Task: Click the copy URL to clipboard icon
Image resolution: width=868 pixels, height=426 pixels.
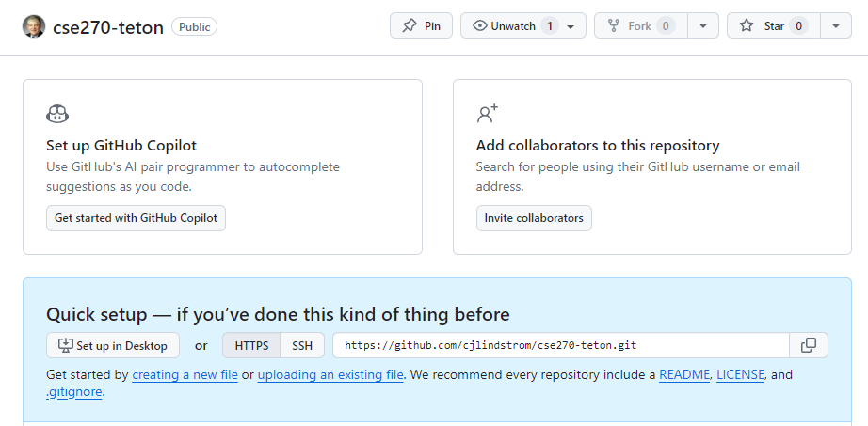Action: point(809,345)
